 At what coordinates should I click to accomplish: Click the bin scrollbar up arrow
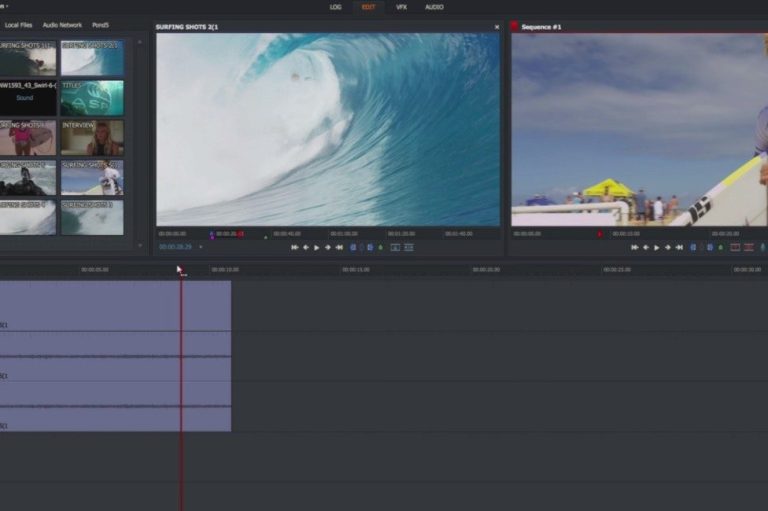[x=140, y=43]
